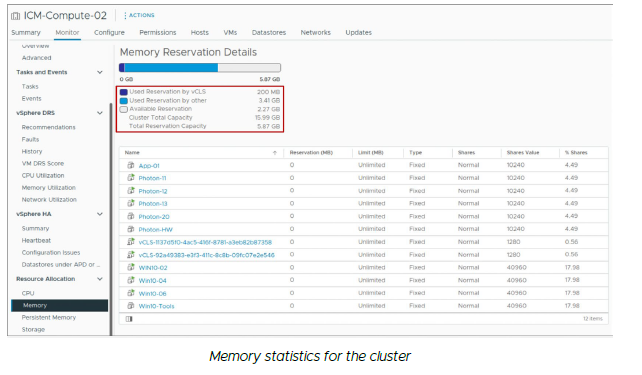The image size is (642, 375).
Task: Select the Monitor tab
Action: [x=67, y=32]
